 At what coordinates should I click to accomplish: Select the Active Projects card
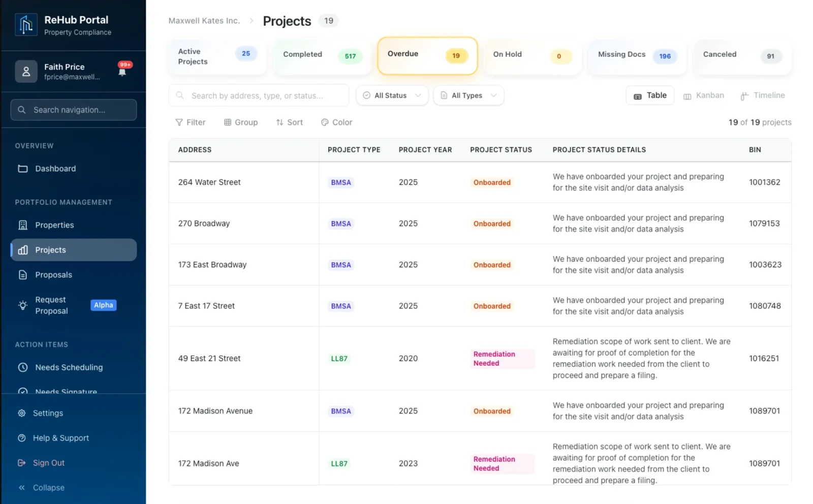[217, 56]
